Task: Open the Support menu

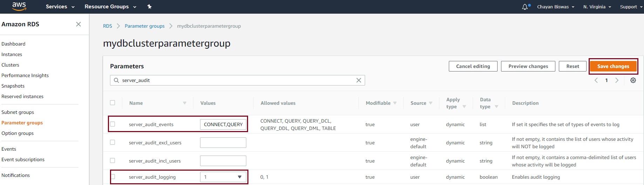Action: (x=632, y=7)
